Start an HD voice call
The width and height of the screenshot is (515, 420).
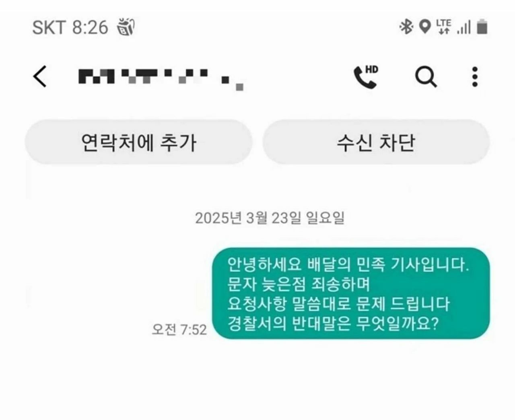pos(366,76)
